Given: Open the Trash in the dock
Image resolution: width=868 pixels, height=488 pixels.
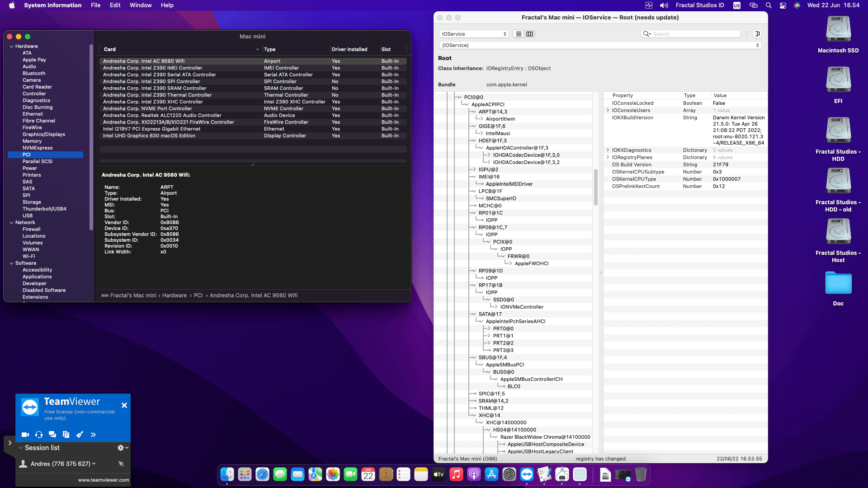Looking at the screenshot, I should (641, 474).
